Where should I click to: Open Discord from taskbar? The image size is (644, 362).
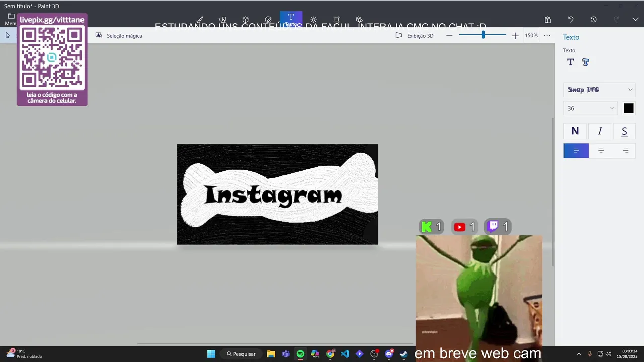tap(389, 354)
